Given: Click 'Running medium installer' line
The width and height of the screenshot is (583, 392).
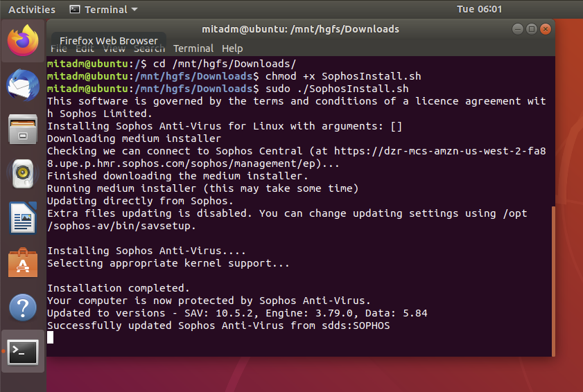Looking at the screenshot, I should click(x=202, y=188).
